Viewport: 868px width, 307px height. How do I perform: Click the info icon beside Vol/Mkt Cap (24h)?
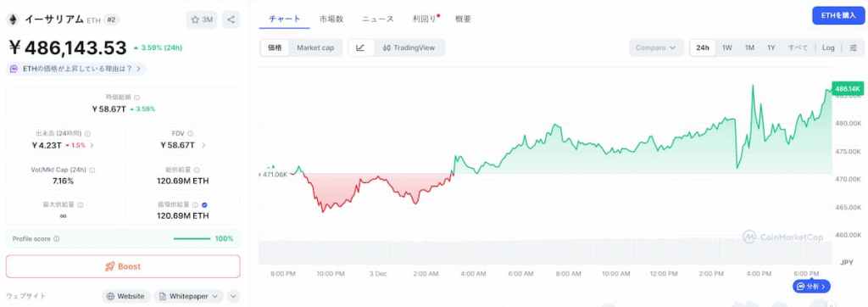(x=92, y=170)
